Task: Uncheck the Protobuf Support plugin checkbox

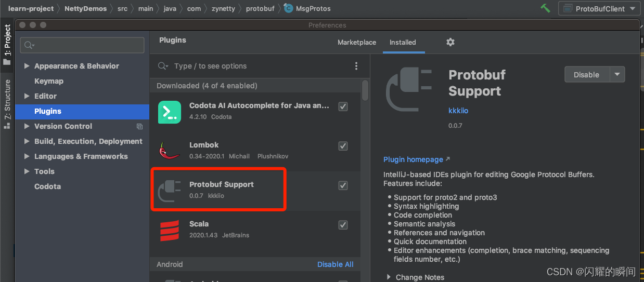Action: pos(343,185)
